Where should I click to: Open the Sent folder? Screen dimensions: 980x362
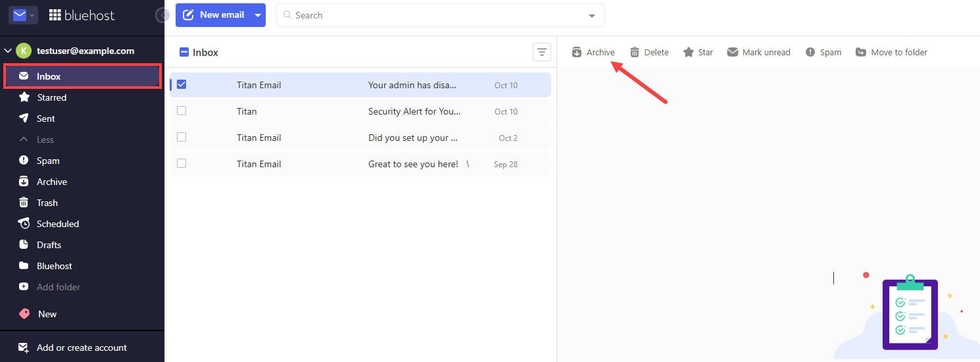[x=45, y=118]
